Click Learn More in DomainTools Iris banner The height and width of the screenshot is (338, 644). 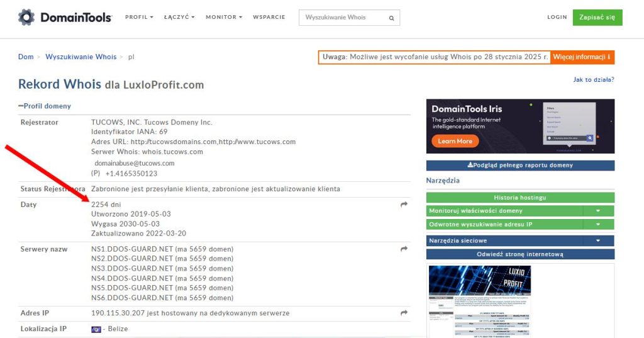pyautogui.click(x=455, y=141)
